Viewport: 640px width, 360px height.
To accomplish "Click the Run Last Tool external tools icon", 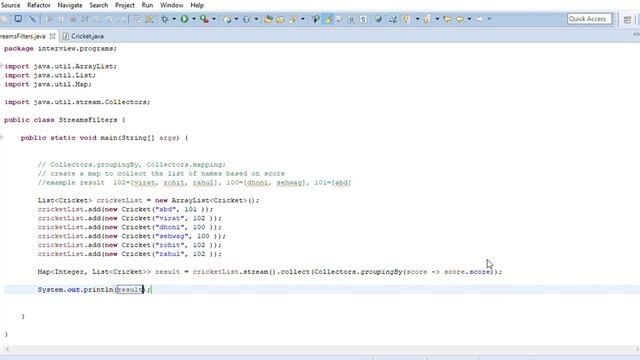I will click(x=204, y=19).
